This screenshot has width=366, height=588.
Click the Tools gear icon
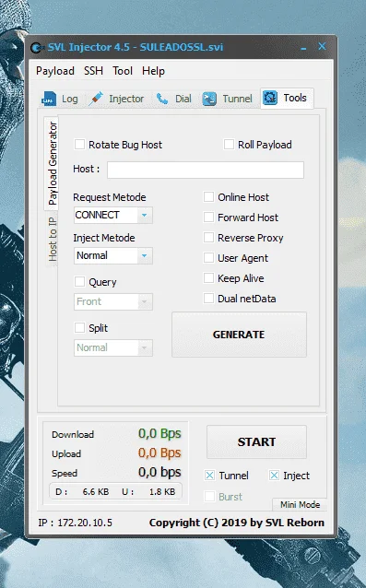point(270,98)
